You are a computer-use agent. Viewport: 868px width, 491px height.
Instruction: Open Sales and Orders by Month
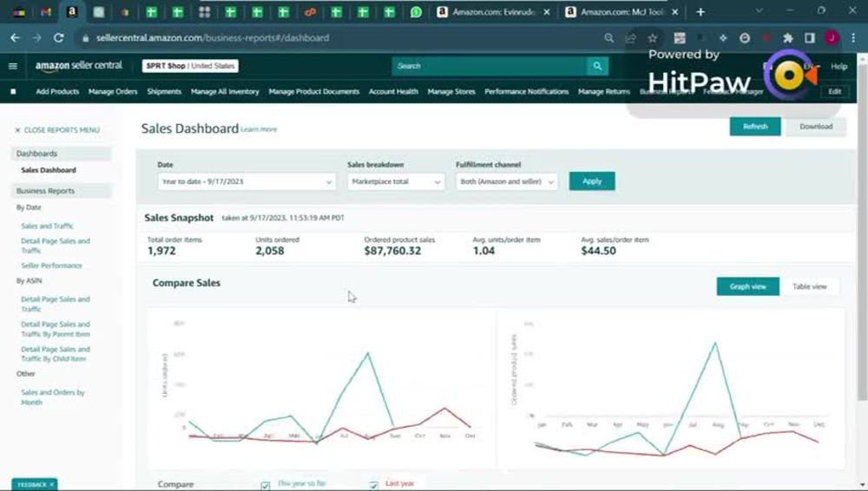[53, 397]
